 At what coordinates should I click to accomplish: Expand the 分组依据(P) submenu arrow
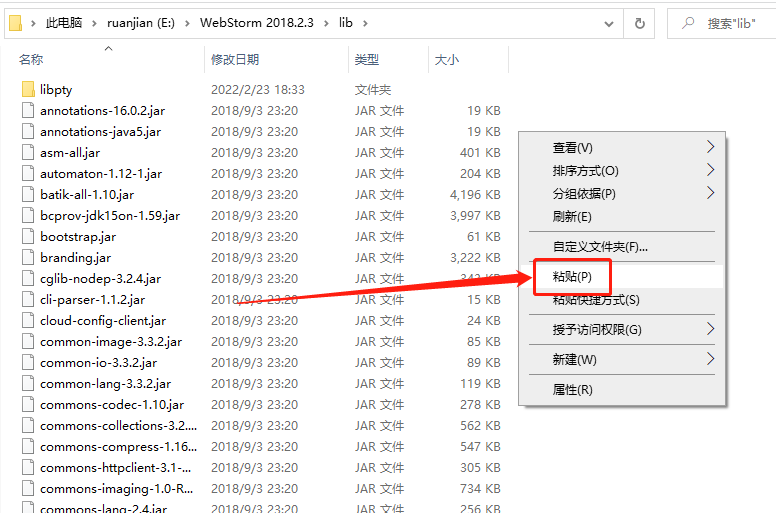pos(710,193)
